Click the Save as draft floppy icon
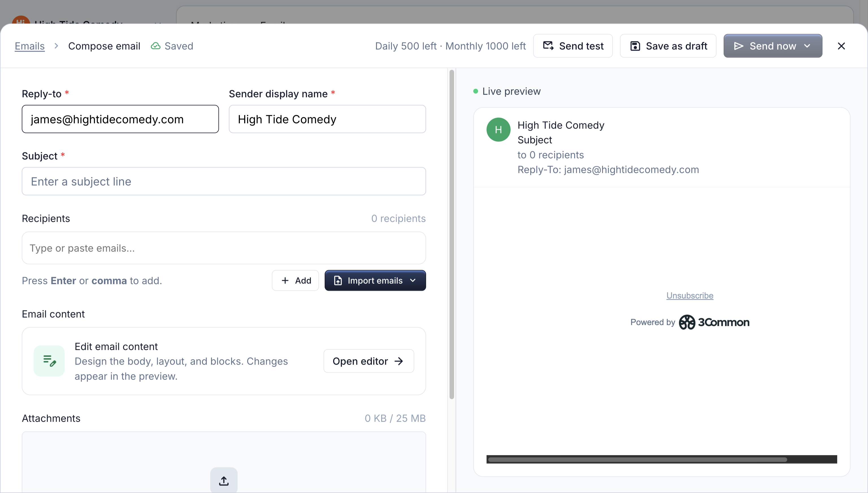The width and height of the screenshot is (868, 493). pos(635,46)
